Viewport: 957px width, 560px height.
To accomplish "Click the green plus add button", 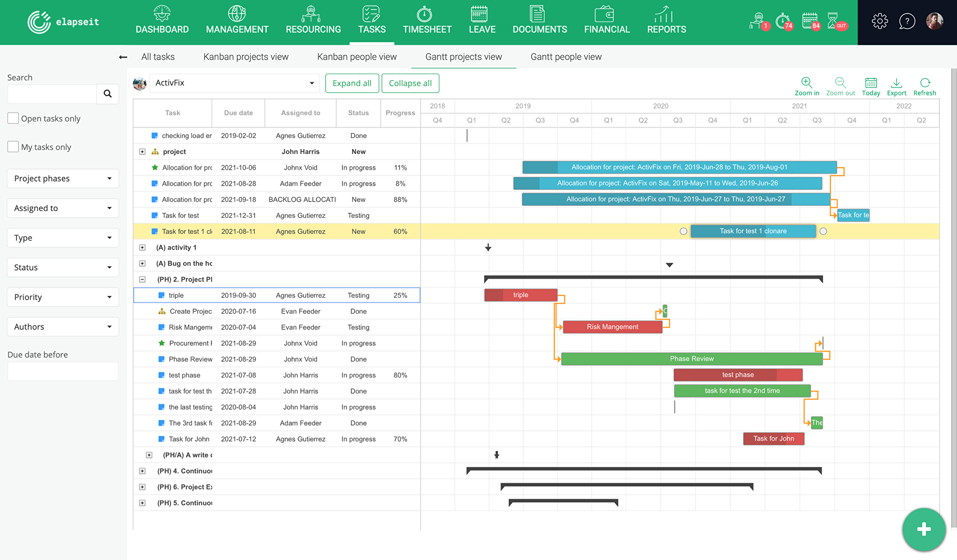I will pos(924,529).
